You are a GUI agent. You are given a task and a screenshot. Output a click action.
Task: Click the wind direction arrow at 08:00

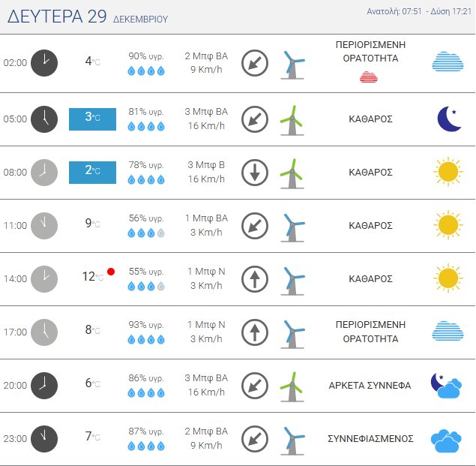tap(255, 173)
